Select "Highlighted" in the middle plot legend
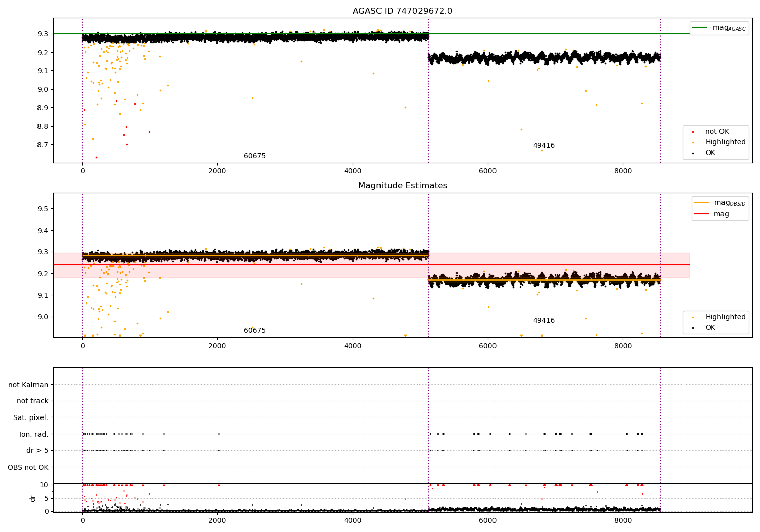 pyautogui.click(x=726, y=317)
